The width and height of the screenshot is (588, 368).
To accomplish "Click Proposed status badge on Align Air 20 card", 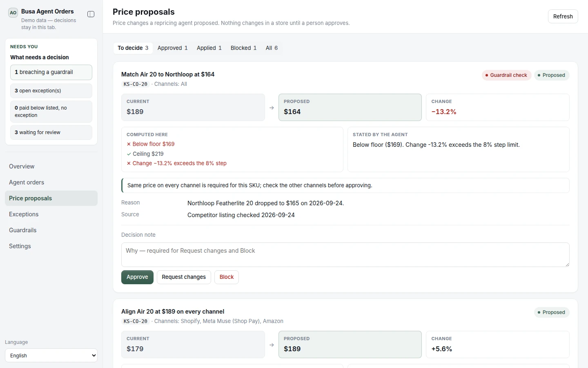I will 552,312.
